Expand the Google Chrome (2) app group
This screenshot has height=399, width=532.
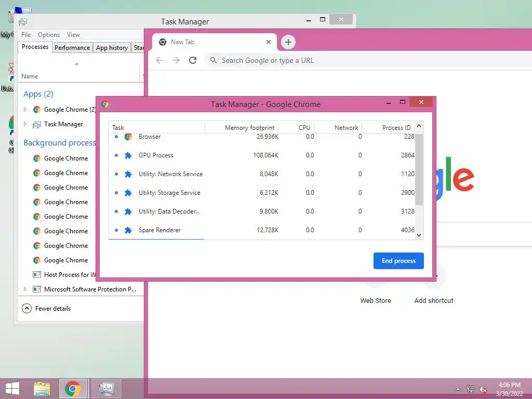click(x=25, y=109)
